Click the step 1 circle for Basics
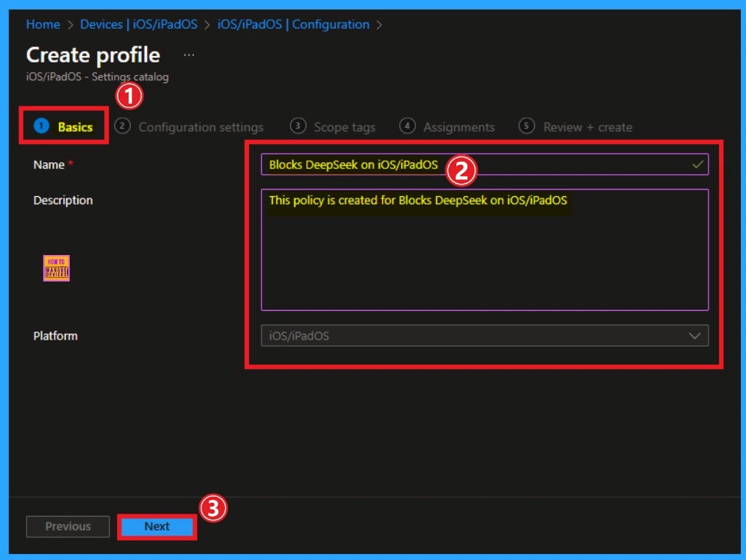The image size is (746, 560). pyautogui.click(x=41, y=126)
